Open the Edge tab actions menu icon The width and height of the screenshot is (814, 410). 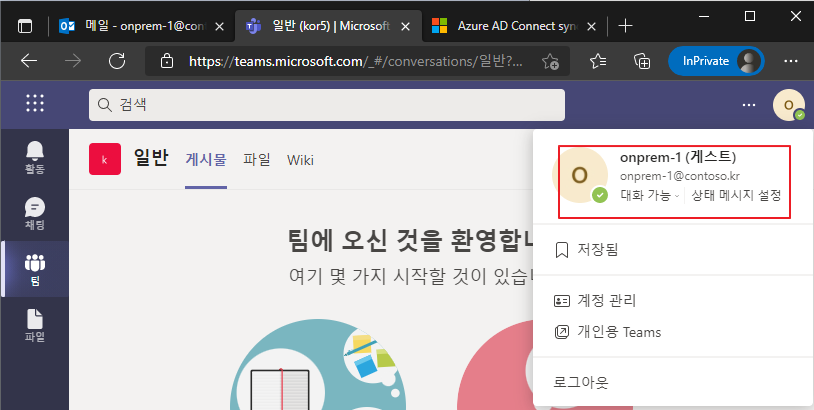(24, 26)
